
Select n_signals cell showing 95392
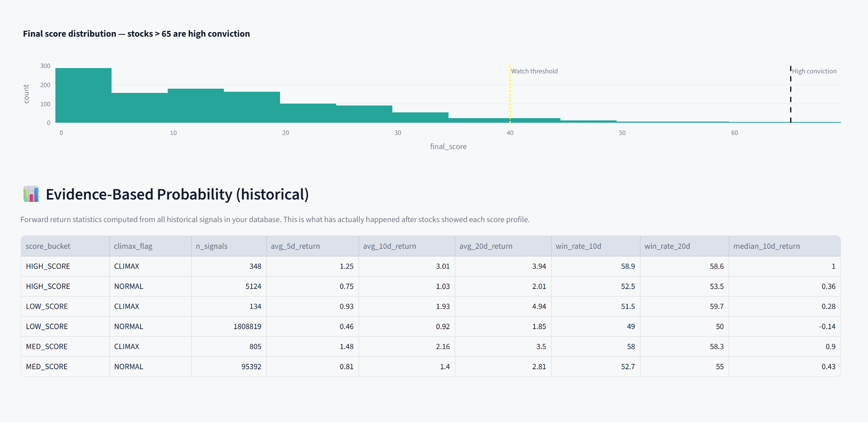click(229, 367)
